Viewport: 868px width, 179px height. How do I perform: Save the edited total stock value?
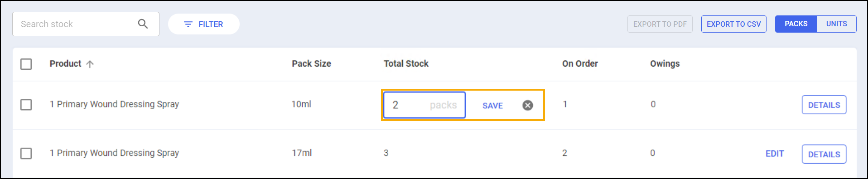(492, 106)
